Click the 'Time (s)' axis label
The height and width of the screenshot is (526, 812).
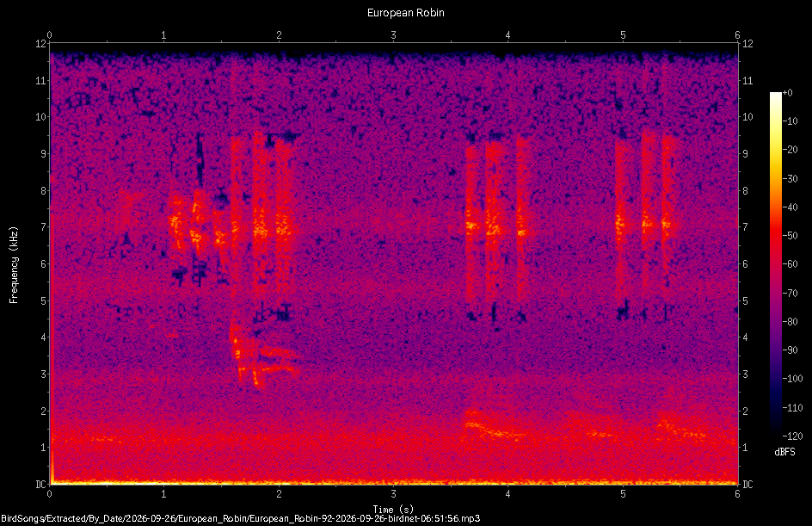[x=393, y=510]
